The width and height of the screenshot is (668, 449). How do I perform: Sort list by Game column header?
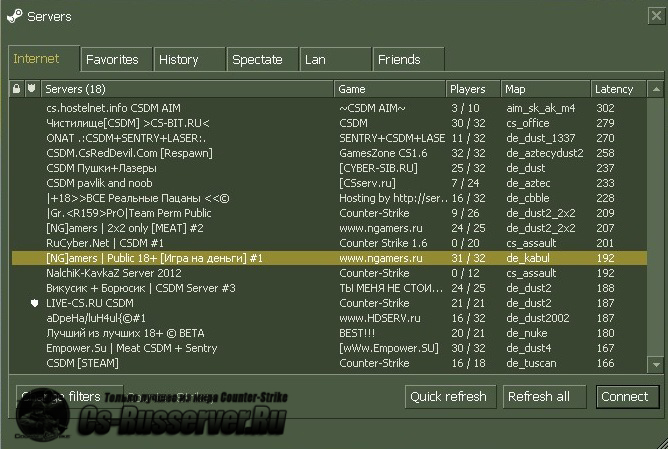pos(390,89)
